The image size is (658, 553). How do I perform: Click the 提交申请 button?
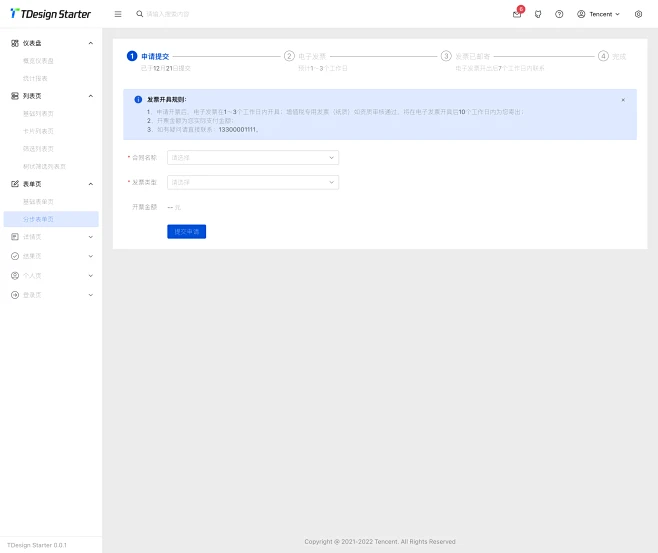(x=186, y=231)
